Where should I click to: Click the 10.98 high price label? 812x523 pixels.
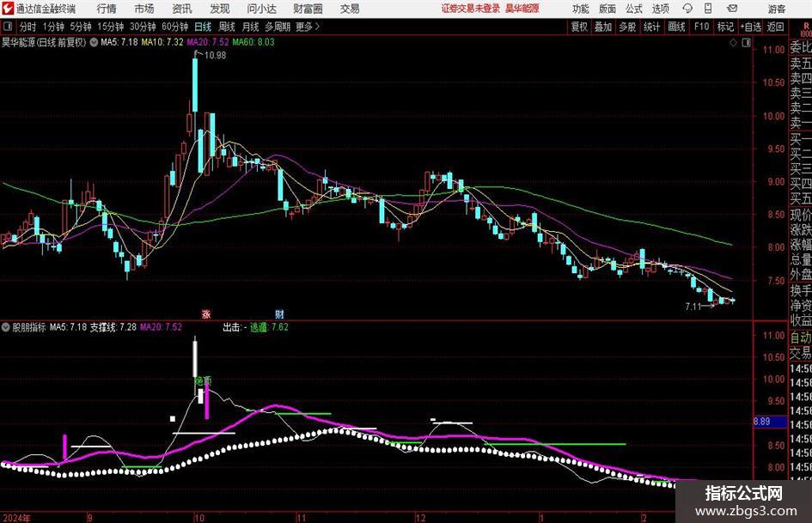tap(215, 55)
